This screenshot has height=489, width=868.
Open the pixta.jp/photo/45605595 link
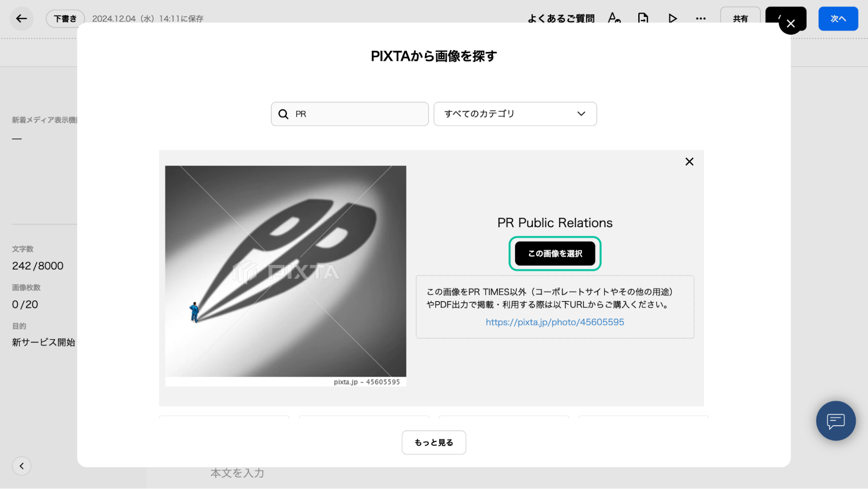click(x=554, y=322)
